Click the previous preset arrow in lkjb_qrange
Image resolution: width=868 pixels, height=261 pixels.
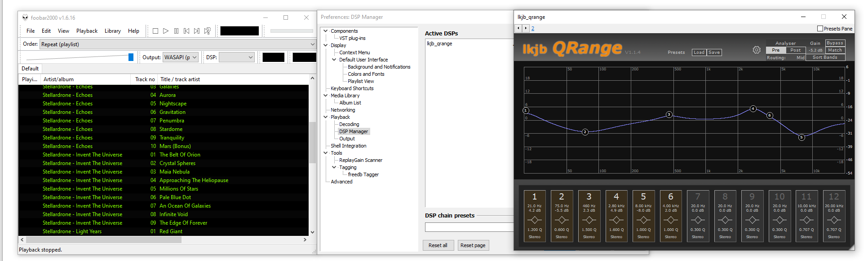[518, 28]
